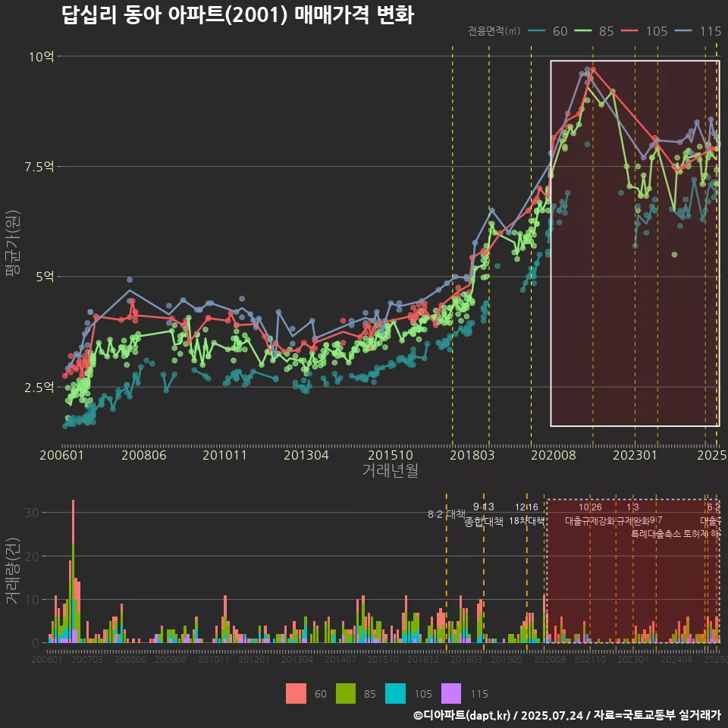
Task: Click the bottom legend label 105
Action: pos(423,694)
